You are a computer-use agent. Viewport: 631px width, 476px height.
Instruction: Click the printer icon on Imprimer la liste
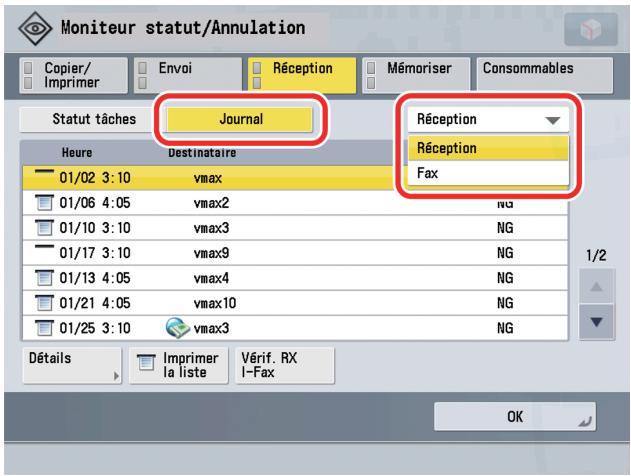point(146,362)
